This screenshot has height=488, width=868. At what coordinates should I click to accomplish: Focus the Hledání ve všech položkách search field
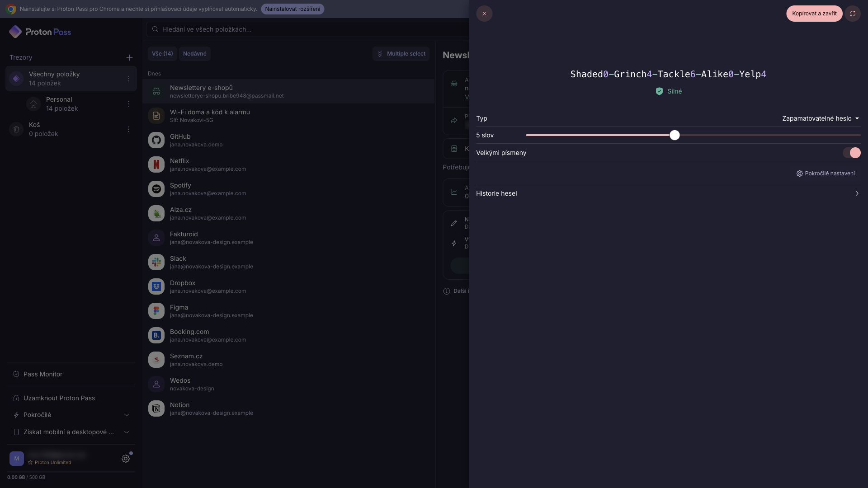(x=307, y=29)
